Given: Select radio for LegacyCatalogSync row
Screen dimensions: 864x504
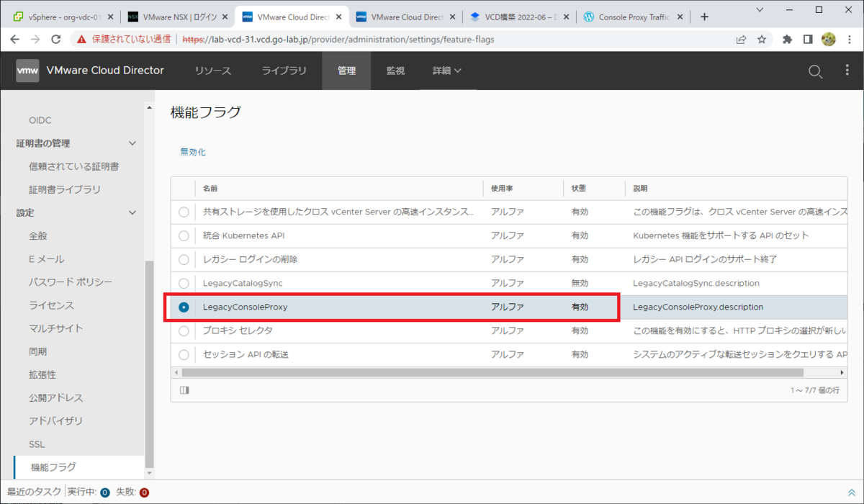Looking at the screenshot, I should point(184,283).
